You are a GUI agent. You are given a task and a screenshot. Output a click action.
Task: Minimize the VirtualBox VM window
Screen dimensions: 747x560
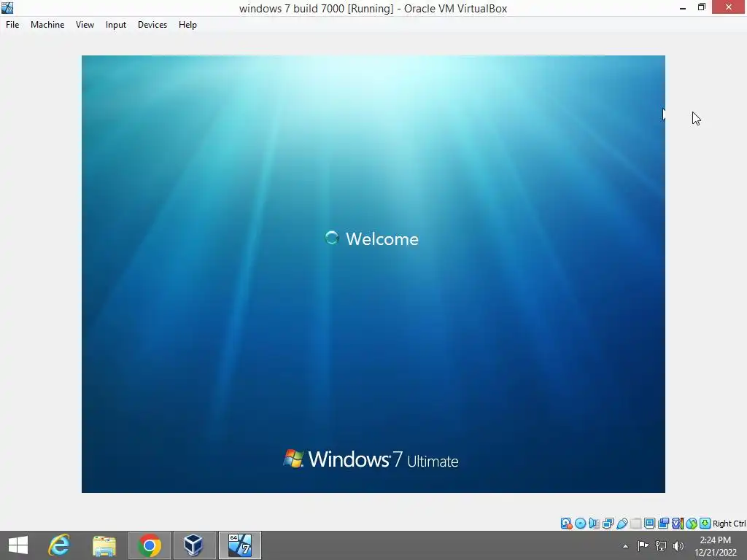683,7
